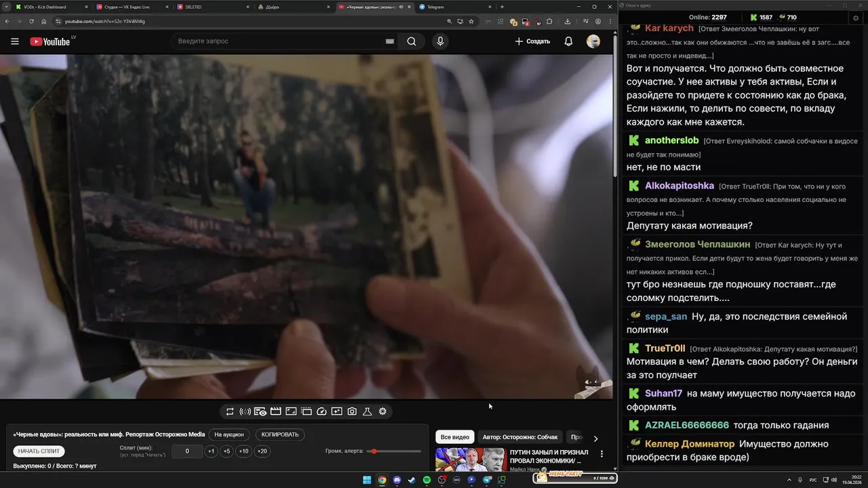This screenshot has height=488, width=868.
Task: Select the Все видео chip
Action: 454,437
